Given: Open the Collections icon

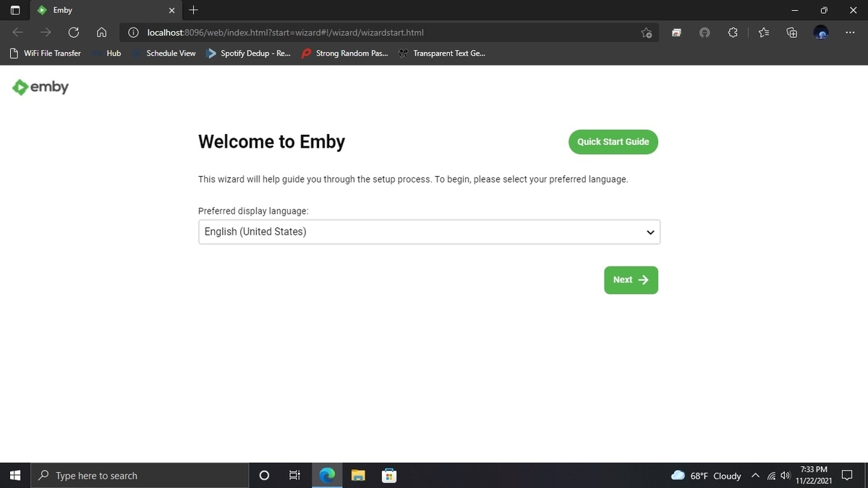Looking at the screenshot, I should 792,33.
